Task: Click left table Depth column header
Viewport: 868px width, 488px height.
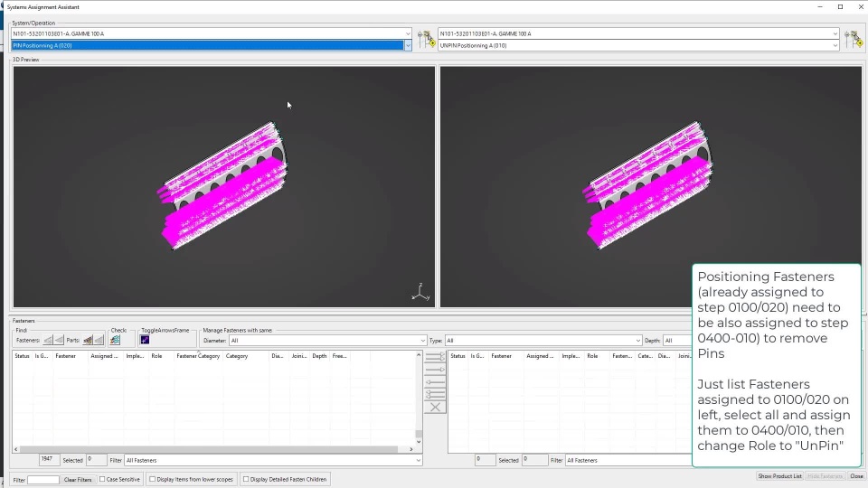Action: 319,356
